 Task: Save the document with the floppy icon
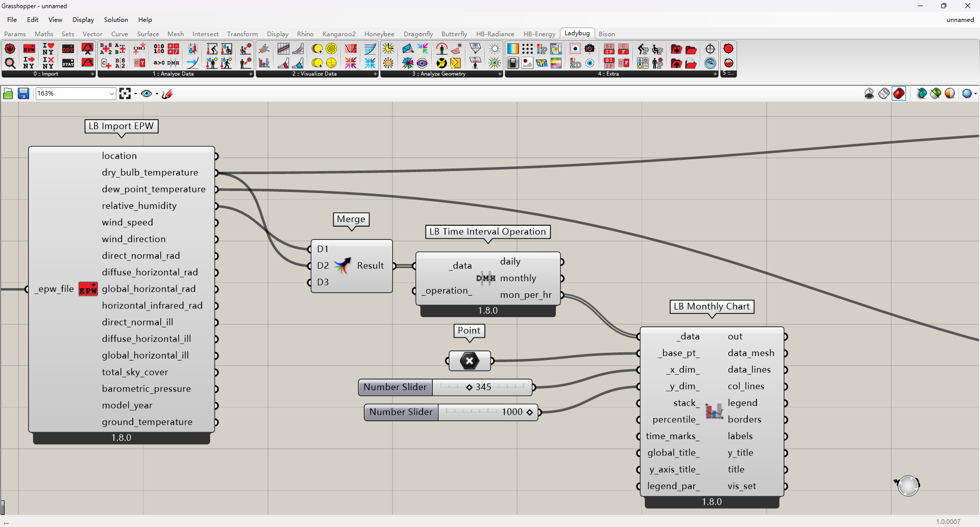[23, 93]
